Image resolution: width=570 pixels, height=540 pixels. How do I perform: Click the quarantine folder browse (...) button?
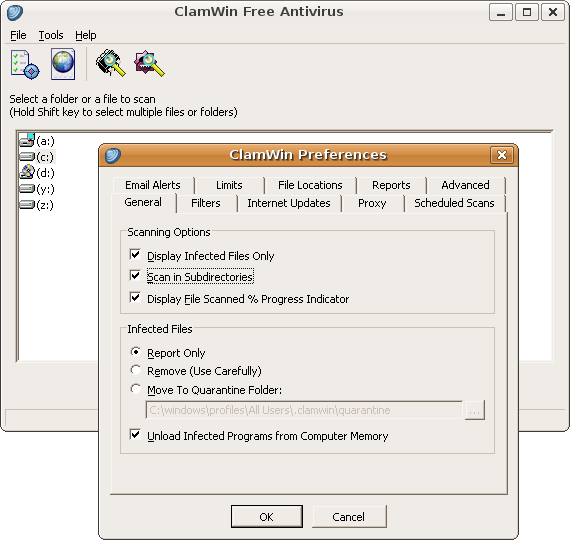475,410
